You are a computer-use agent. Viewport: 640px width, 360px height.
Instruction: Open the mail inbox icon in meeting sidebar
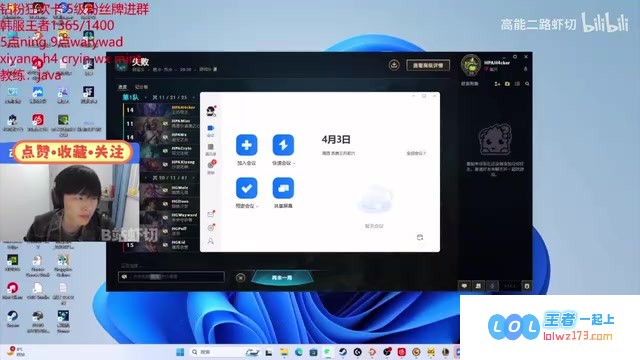click(x=211, y=214)
